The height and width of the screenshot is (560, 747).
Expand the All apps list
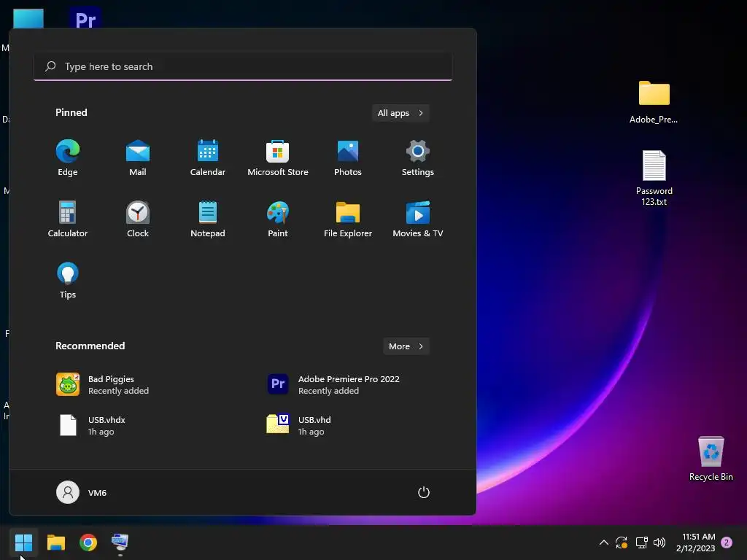click(x=400, y=113)
